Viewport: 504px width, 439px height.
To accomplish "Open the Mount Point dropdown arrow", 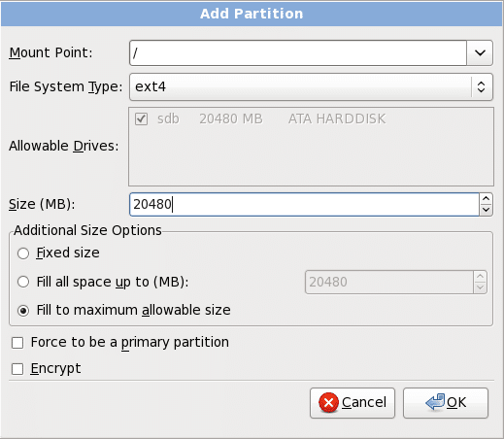I will pyautogui.click(x=480, y=52).
